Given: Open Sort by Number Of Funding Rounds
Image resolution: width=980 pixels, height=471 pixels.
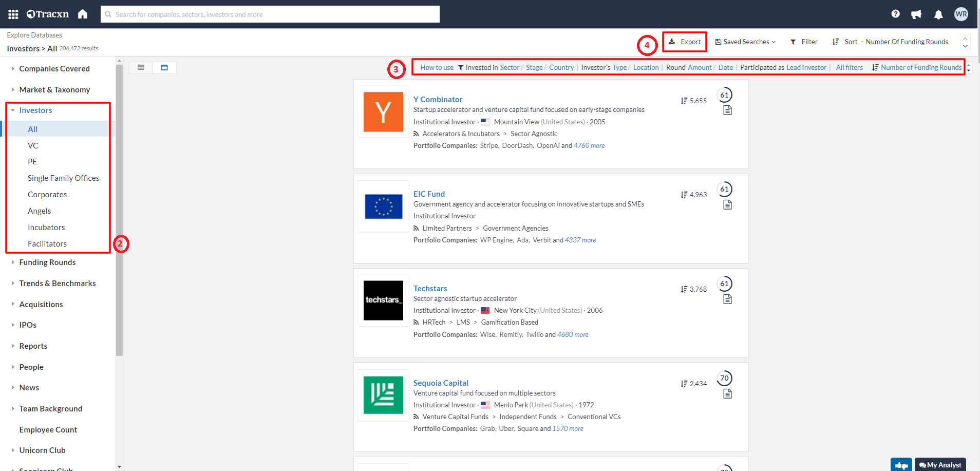Looking at the screenshot, I should pyautogui.click(x=891, y=42).
